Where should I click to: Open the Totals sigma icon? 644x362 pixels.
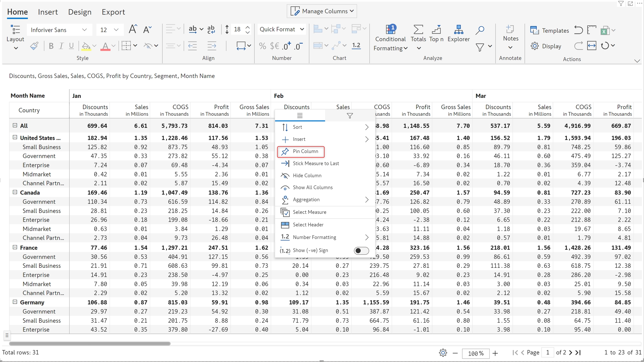[418, 29]
